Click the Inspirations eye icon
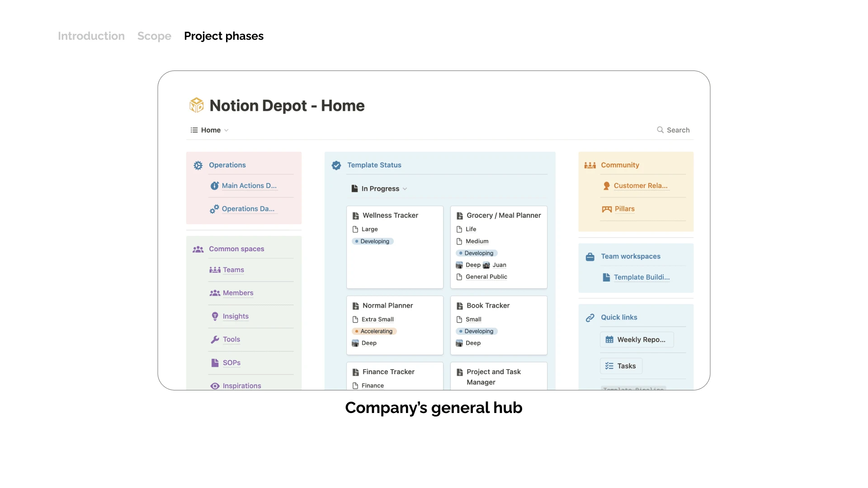This screenshot has height=488, width=868. 215,386
